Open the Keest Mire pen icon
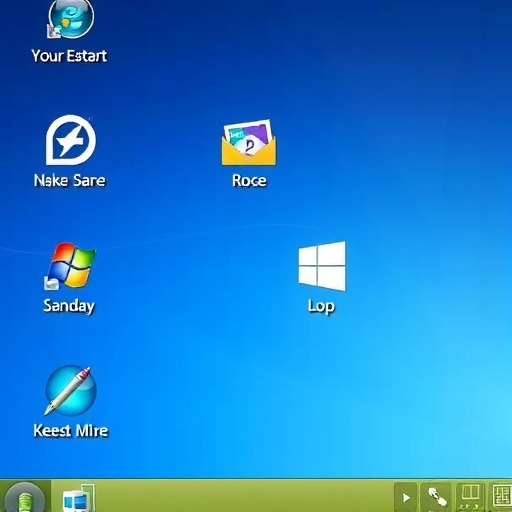The image size is (512, 512). click(x=70, y=390)
